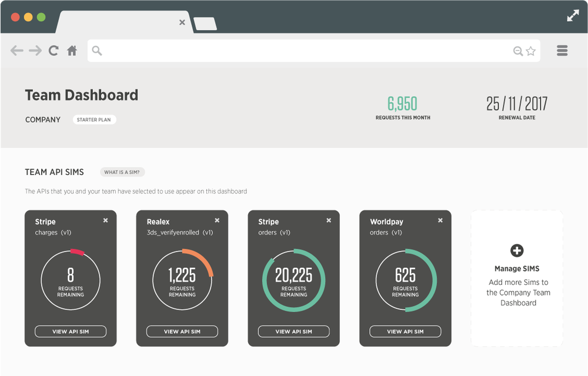This screenshot has width=588, height=376.
Task: Click the search magnifier in the address bar
Action: [x=97, y=51]
